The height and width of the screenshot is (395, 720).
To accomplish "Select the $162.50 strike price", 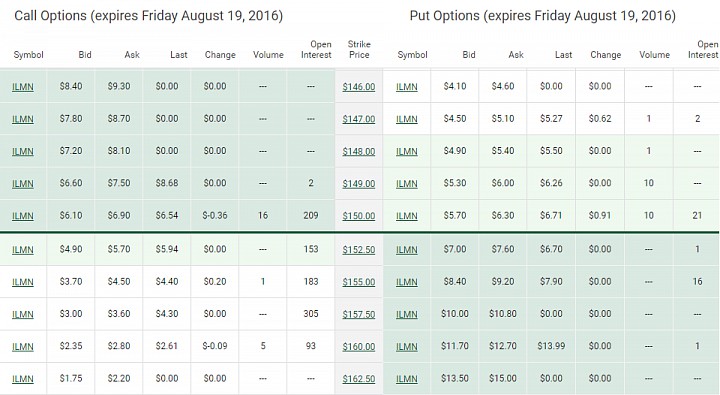I will (x=359, y=379).
